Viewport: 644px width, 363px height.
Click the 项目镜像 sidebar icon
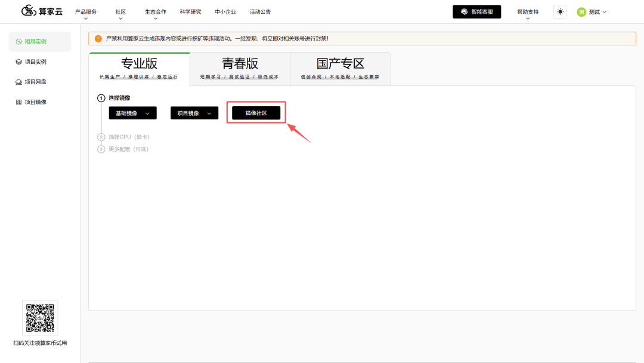(18, 102)
